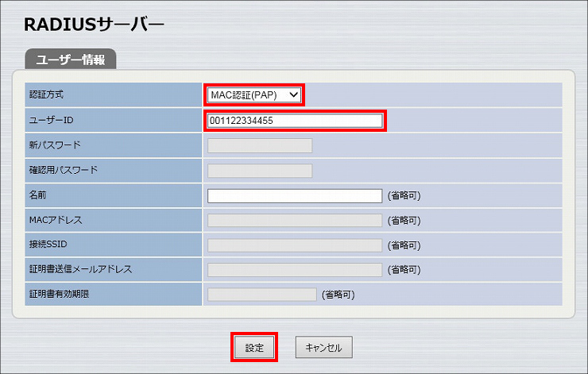
Task: Select the ユーザー情報 tab
Action: point(71,60)
